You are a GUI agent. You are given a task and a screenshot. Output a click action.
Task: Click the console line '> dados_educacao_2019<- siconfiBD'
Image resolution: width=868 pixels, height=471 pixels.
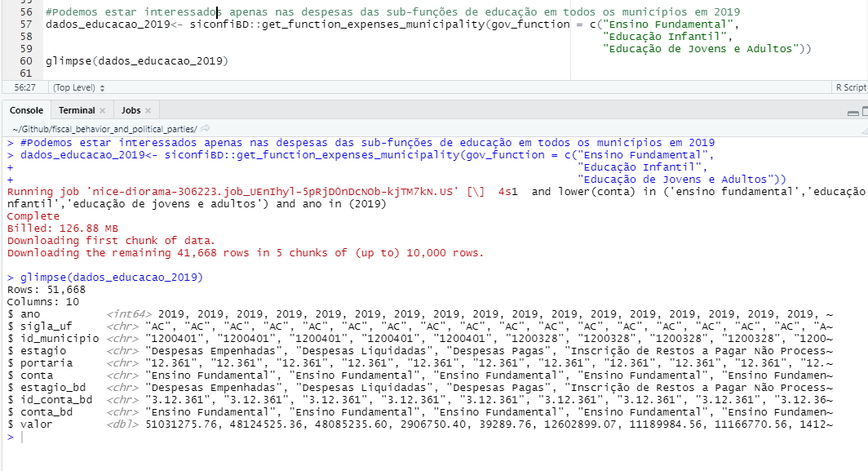pyautogui.click(x=361, y=154)
